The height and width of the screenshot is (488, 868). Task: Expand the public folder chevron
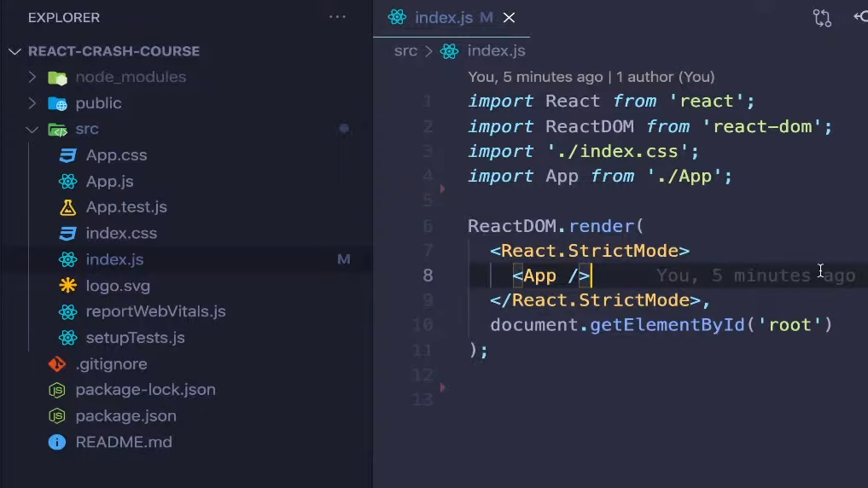[32, 103]
